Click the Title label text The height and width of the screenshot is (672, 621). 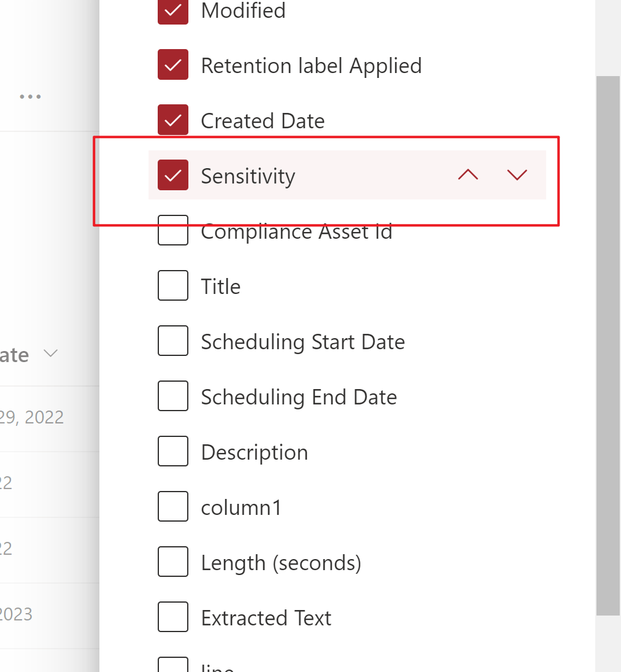(221, 287)
